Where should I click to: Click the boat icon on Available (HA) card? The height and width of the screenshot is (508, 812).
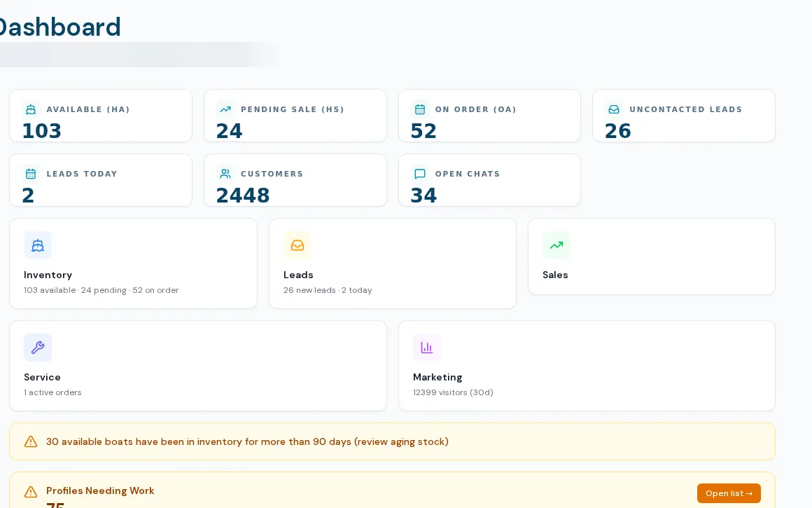(x=31, y=109)
